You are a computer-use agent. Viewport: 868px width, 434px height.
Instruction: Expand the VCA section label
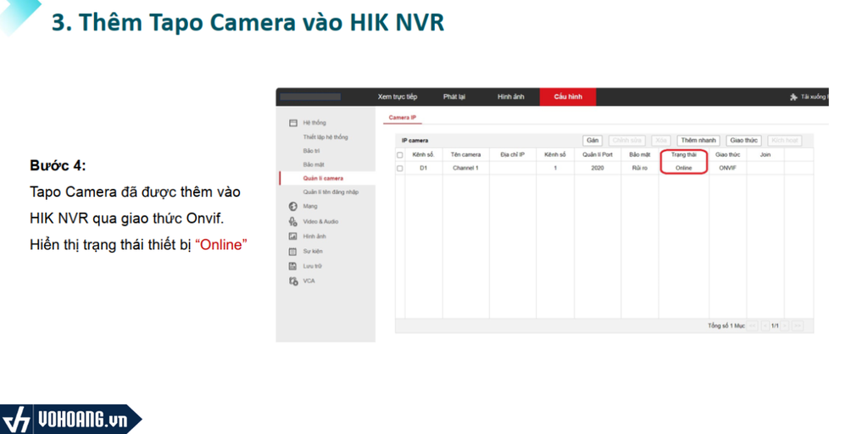tap(309, 281)
